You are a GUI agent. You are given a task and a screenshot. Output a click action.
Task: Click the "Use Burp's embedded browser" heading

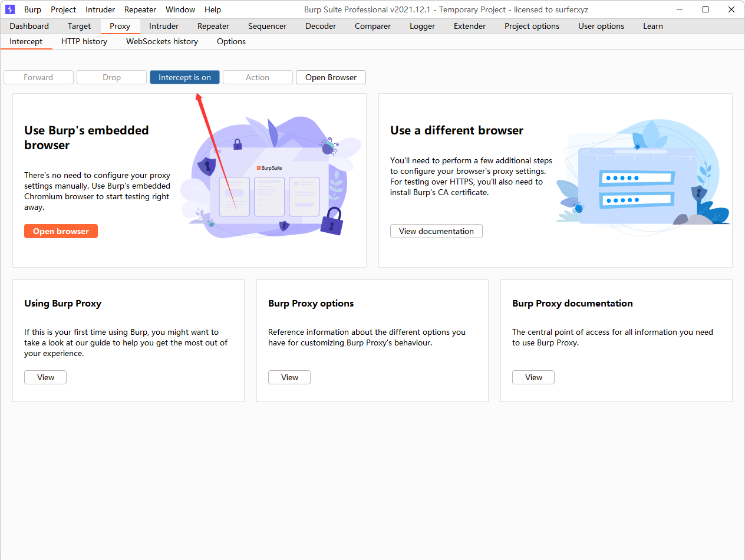pos(87,137)
